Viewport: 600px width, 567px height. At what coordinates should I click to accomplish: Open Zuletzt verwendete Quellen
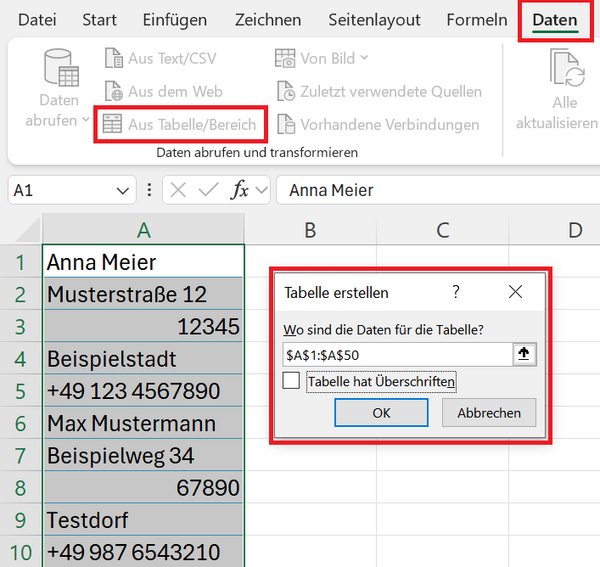(380, 91)
